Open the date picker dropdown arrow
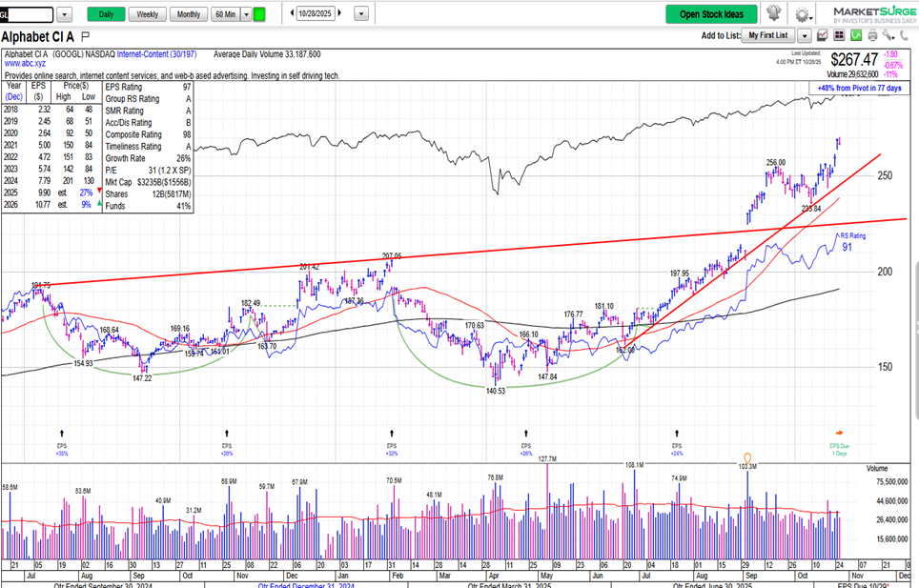Screen dimensions: 919x588 (x=360, y=14)
